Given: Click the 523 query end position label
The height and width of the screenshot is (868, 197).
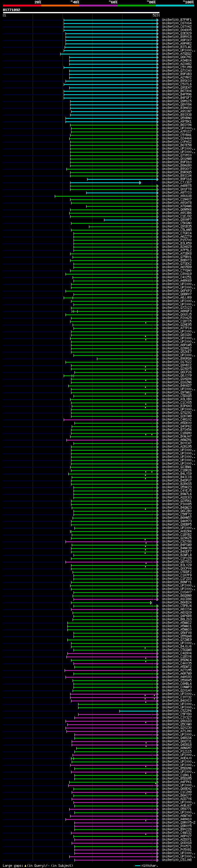Looking at the screenshot, I should [x=155, y=15].
